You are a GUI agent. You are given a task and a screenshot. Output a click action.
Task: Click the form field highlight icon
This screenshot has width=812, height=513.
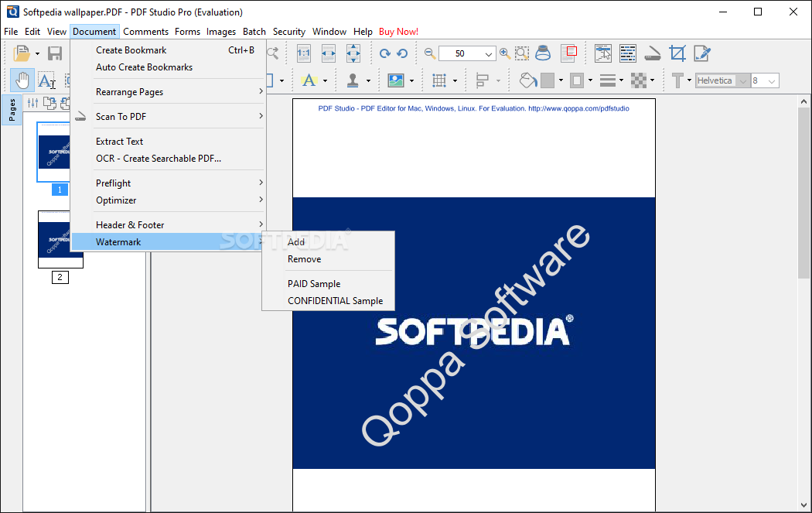pos(602,53)
